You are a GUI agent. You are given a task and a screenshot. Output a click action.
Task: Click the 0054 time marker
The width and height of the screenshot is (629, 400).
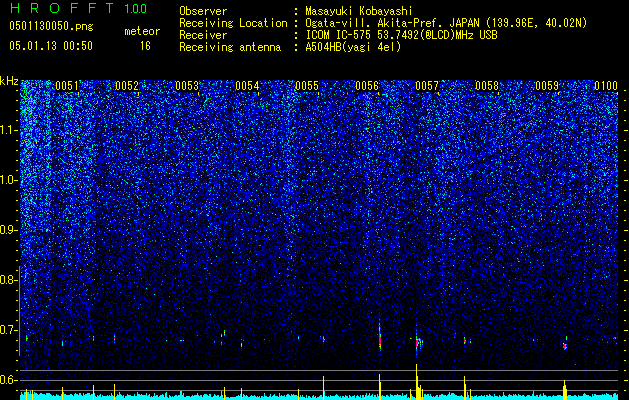click(x=247, y=86)
